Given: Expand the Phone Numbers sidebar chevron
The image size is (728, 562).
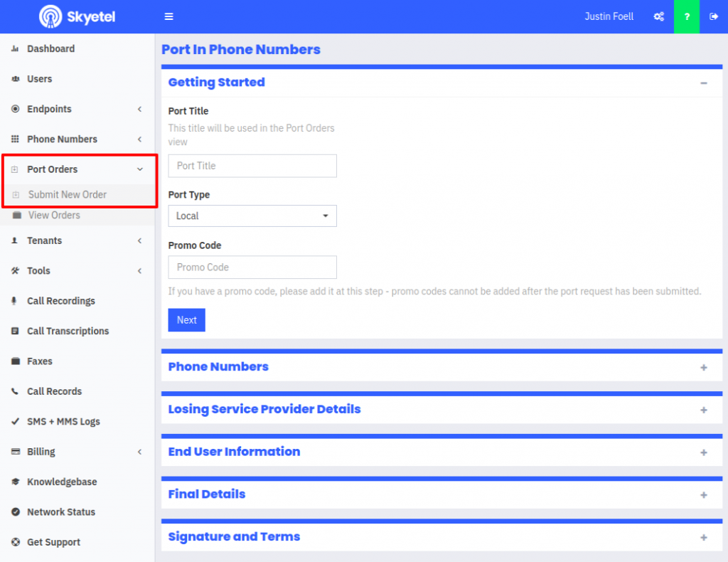Looking at the screenshot, I should 140,139.
